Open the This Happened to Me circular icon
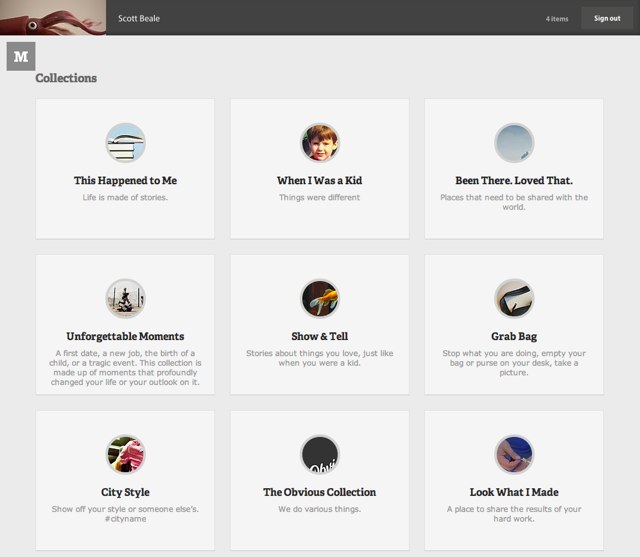The height and width of the screenshot is (557, 640). pos(126,142)
